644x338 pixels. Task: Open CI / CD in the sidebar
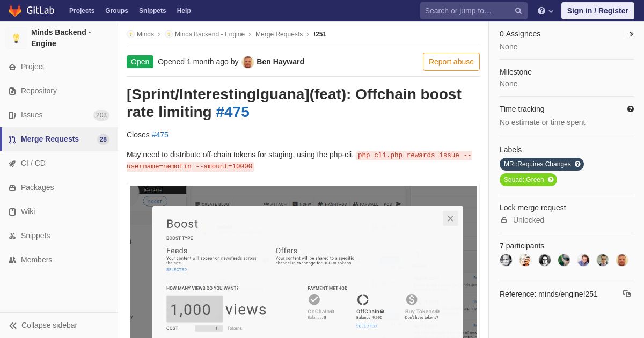33,163
